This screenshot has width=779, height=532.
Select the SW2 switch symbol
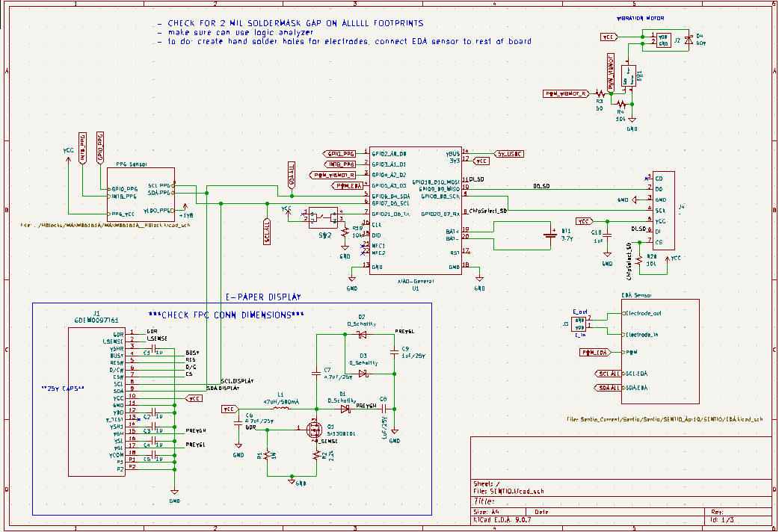tap(324, 217)
